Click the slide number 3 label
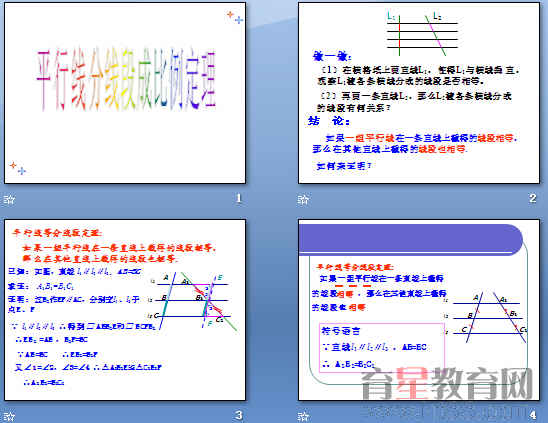 click(239, 415)
